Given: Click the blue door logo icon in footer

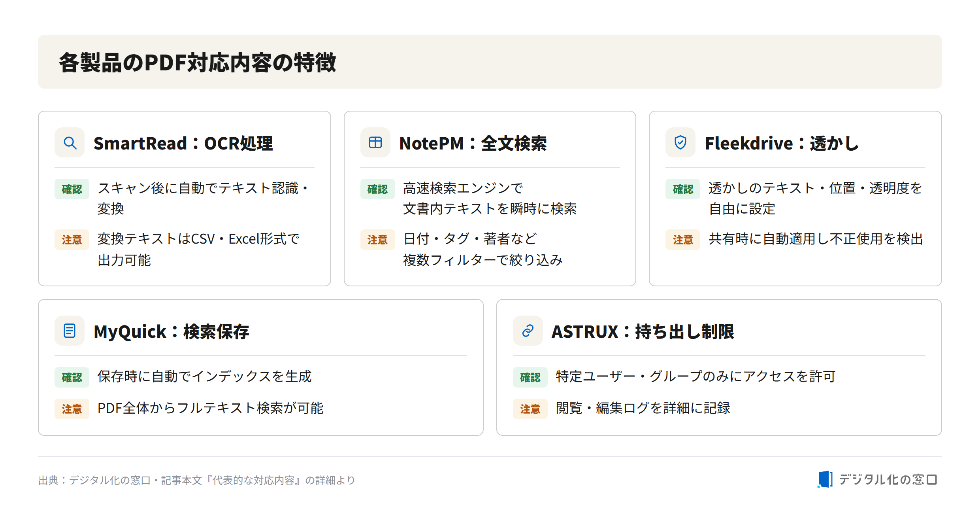Looking at the screenshot, I should point(825,479).
